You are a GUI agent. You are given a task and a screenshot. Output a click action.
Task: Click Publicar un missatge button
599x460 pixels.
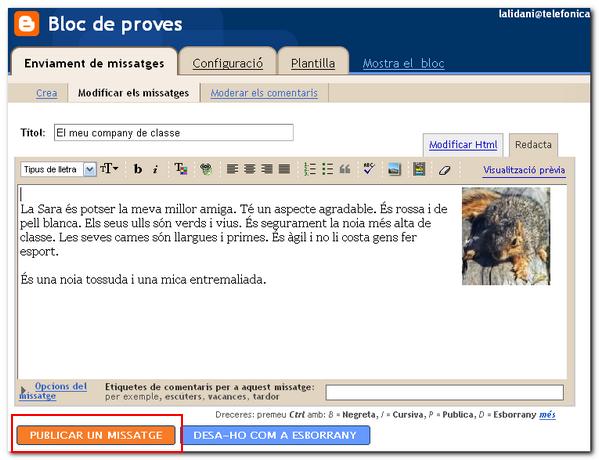[x=96, y=435]
